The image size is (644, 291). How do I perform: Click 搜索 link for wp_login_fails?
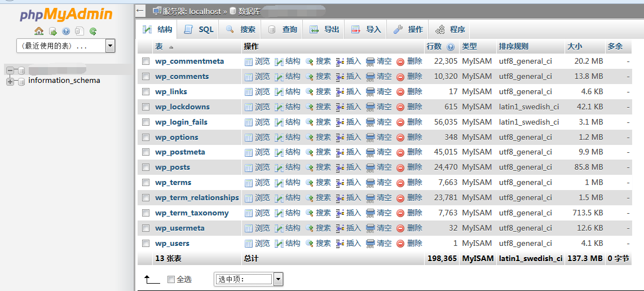[323, 122]
